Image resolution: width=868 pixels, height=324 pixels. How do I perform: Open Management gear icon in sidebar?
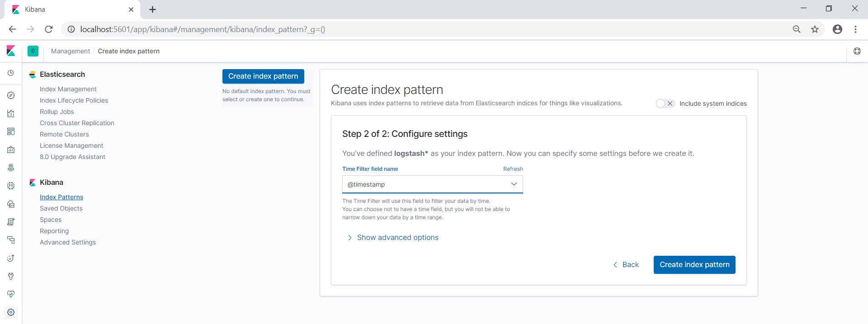[11, 312]
